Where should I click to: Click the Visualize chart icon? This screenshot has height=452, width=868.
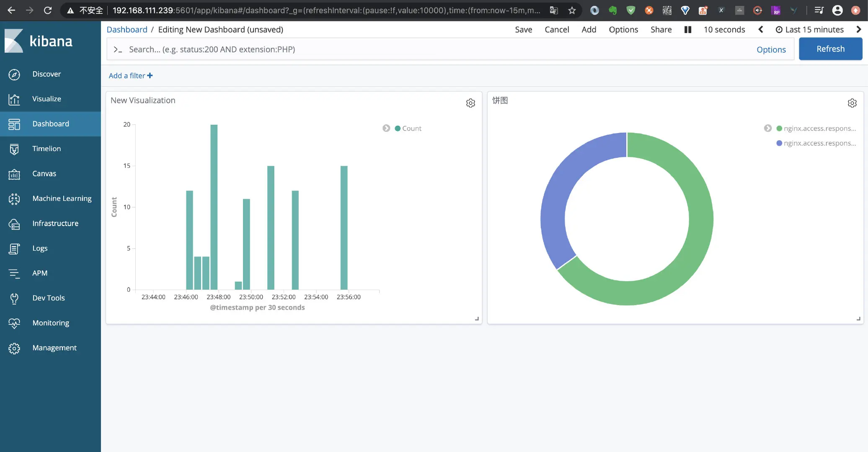point(14,99)
